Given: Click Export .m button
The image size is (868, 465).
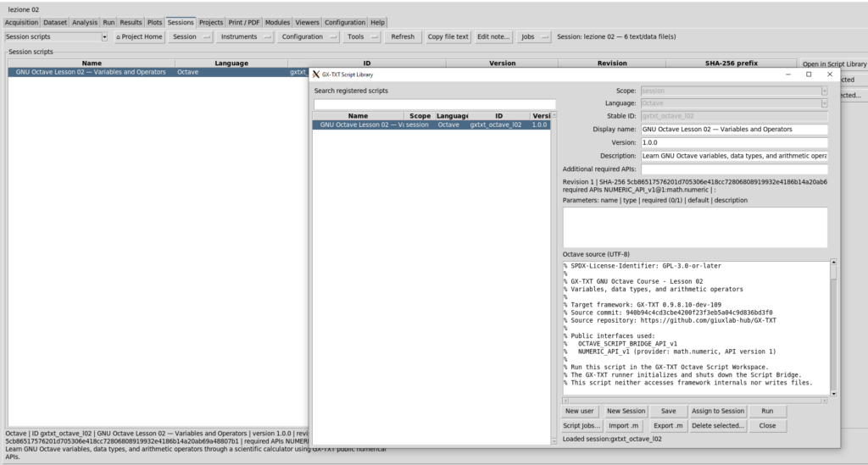Looking at the screenshot, I should point(668,426).
